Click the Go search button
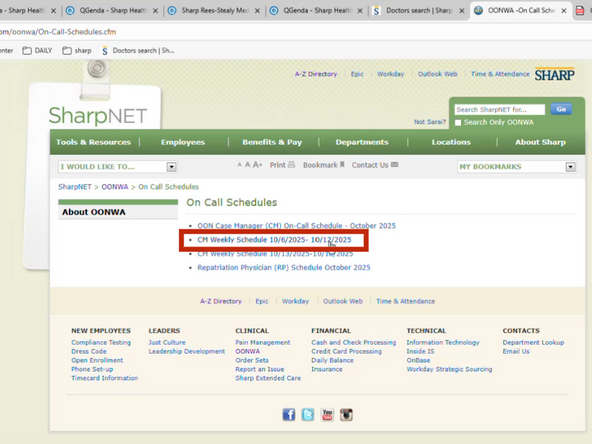 (561, 109)
